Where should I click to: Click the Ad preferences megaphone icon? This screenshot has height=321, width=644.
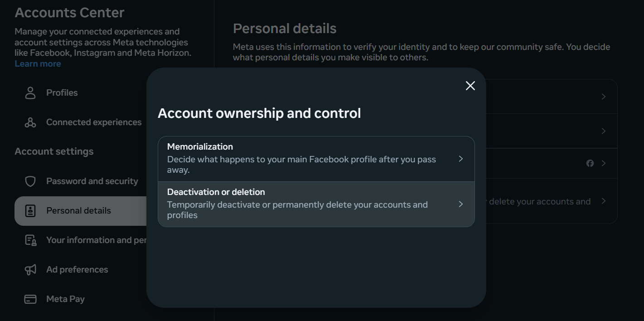click(x=30, y=270)
